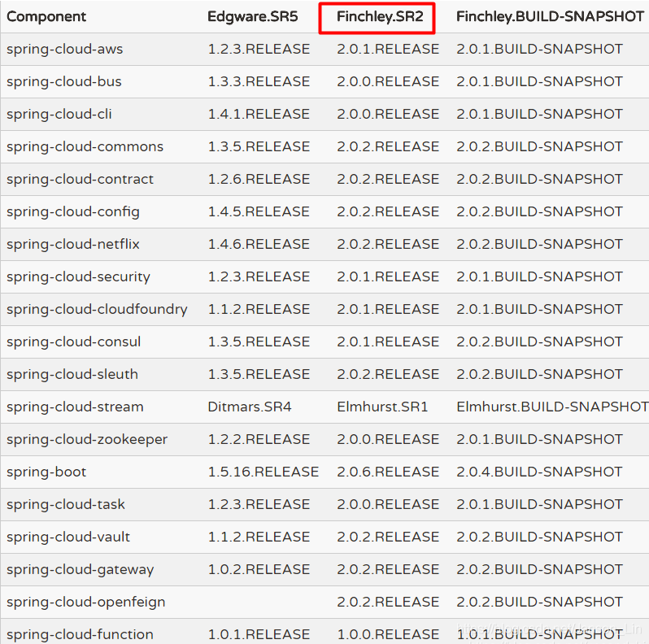Select the spring-cloud-cloudfoundry component cell

97,309
